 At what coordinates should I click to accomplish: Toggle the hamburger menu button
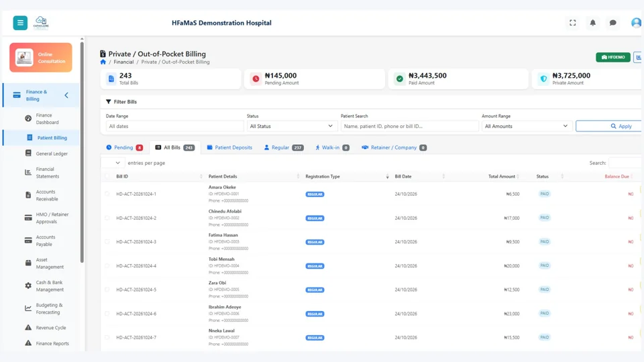point(20,23)
